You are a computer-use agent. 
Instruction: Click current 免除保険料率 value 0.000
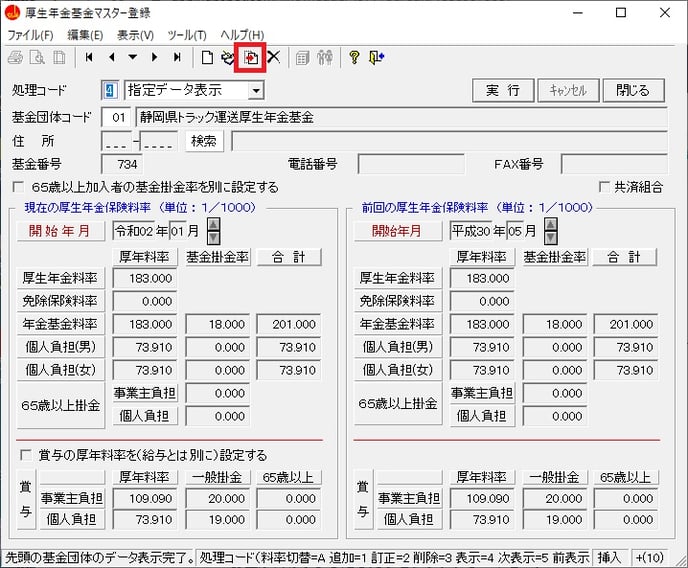(x=145, y=301)
